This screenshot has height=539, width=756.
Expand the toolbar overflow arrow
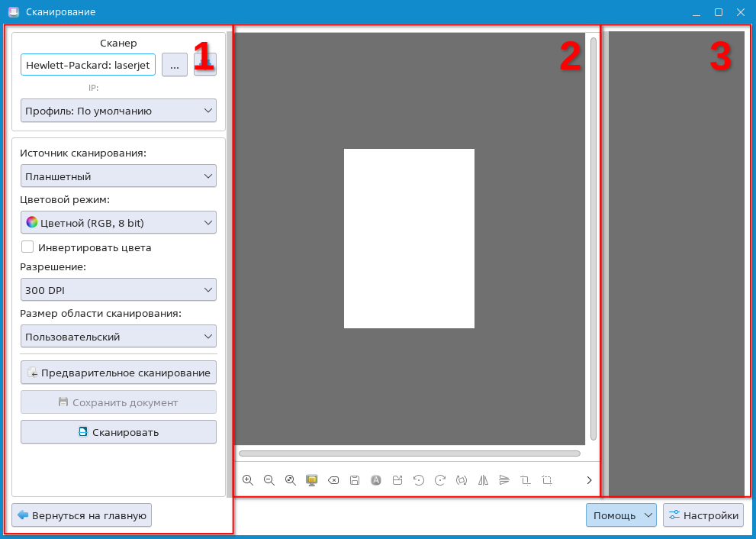[x=589, y=480]
